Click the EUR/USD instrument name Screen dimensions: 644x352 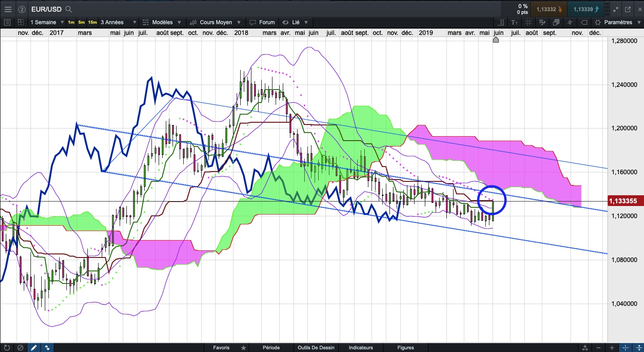point(47,9)
